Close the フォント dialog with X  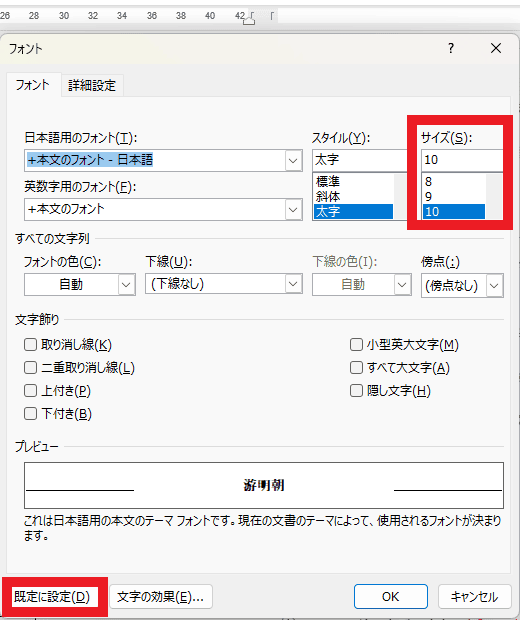point(495,48)
